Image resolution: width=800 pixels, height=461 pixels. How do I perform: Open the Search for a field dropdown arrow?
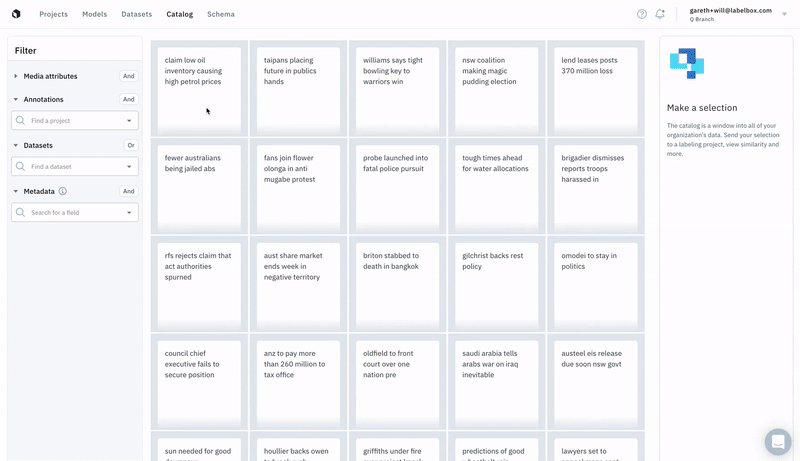(129, 213)
